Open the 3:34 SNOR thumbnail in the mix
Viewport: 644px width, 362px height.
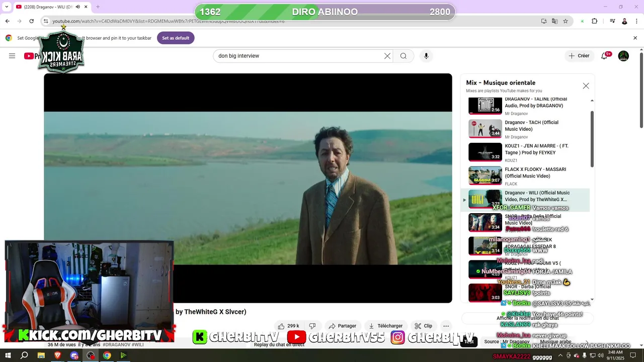(x=485, y=222)
